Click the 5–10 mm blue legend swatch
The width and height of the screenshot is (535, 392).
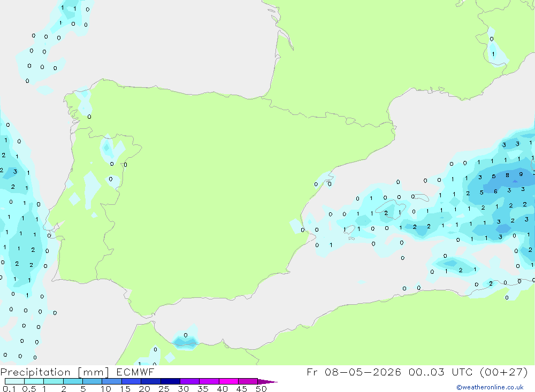coord(93,381)
